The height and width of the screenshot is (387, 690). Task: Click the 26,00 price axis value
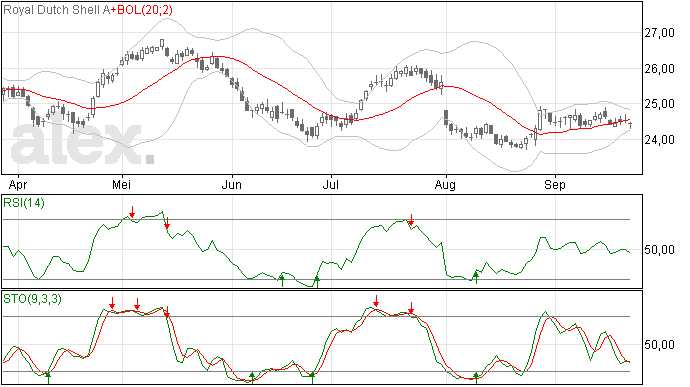[x=659, y=69]
